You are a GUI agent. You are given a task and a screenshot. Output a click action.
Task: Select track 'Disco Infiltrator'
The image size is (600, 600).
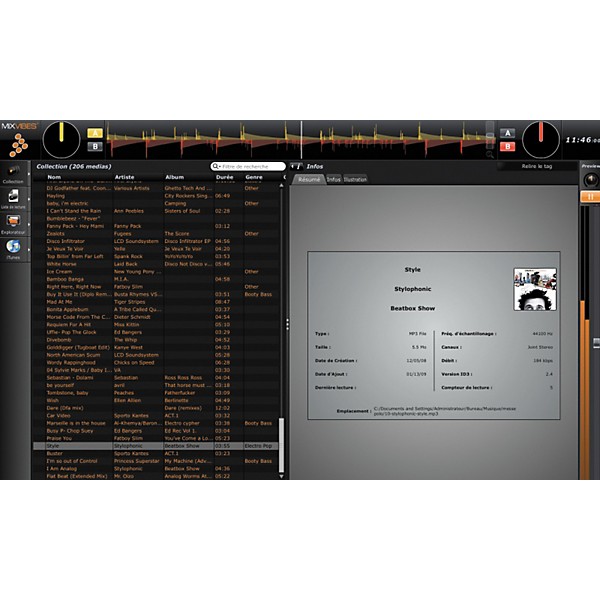click(x=156, y=241)
